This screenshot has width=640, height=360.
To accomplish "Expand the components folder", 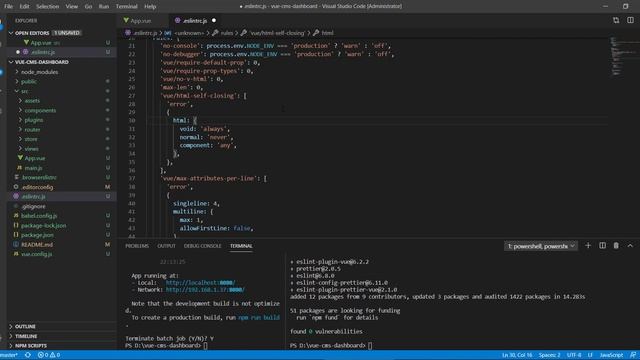I will (40, 111).
